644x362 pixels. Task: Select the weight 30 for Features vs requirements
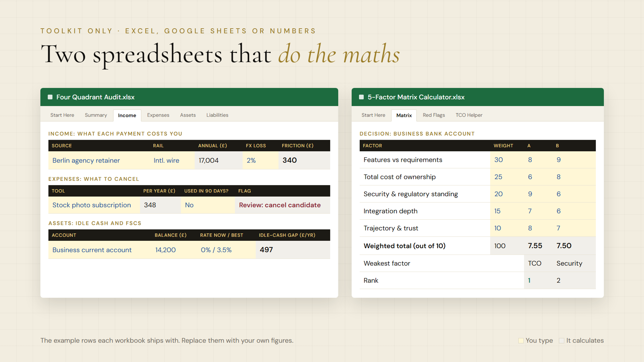click(x=507, y=160)
